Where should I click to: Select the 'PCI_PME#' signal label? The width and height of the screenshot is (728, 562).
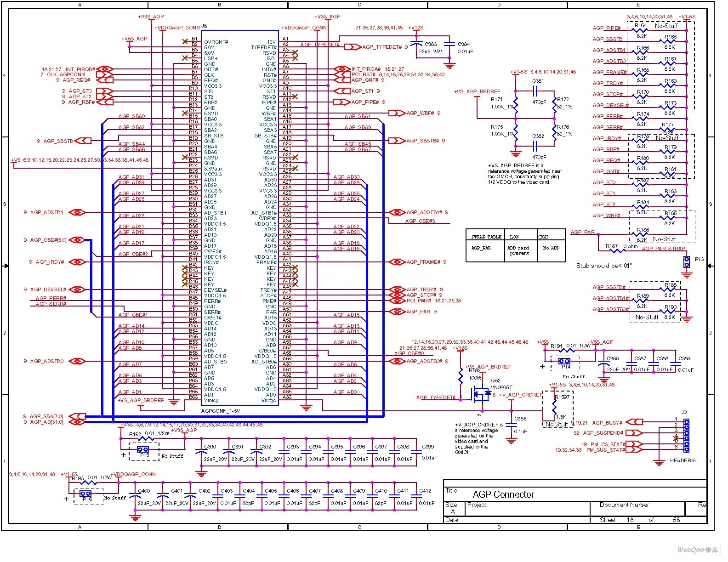click(x=419, y=301)
